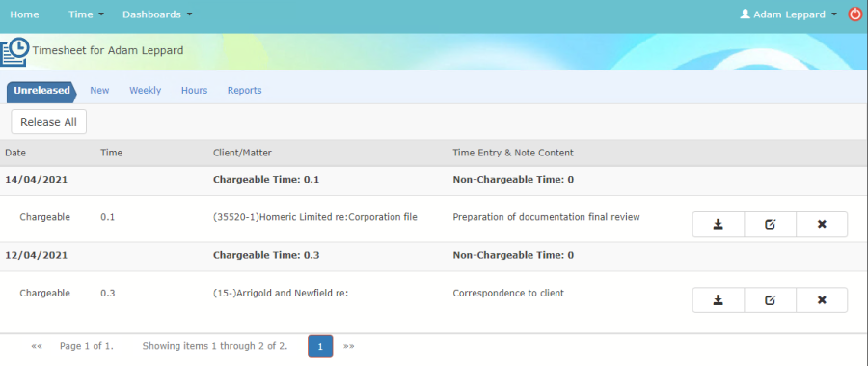Click the Correspondence to client note
This screenshot has width=868, height=366.
(x=508, y=293)
